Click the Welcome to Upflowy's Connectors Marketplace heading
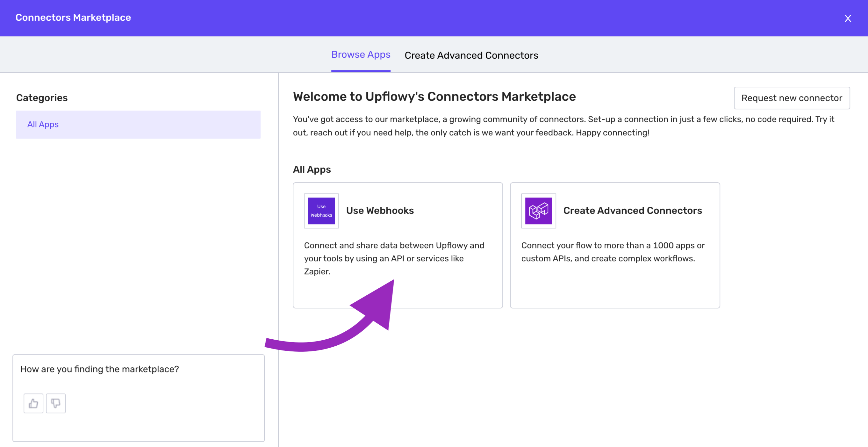The height and width of the screenshot is (447, 868). coord(434,97)
